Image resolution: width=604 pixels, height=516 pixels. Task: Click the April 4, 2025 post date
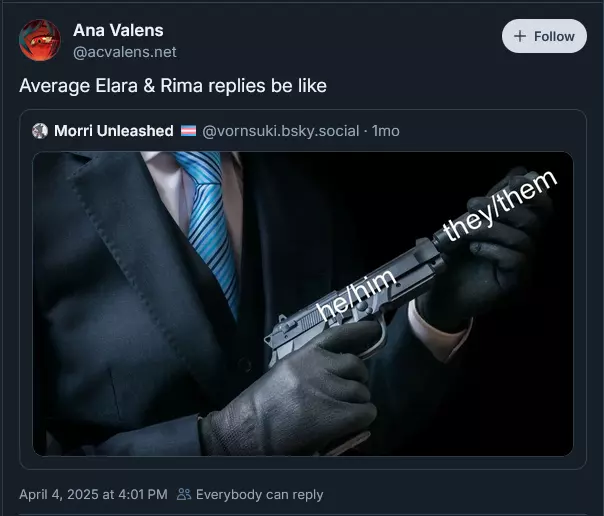coord(93,494)
